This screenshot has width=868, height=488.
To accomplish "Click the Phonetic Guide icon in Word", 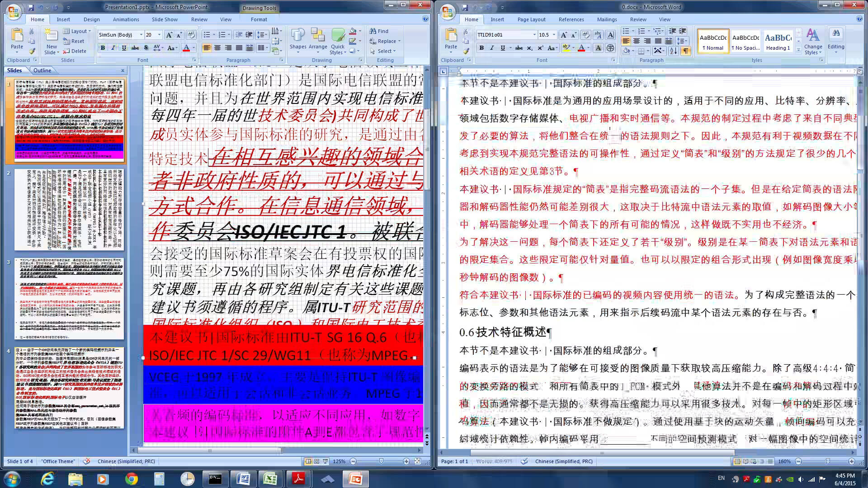I will pyautogui.click(x=598, y=35).
